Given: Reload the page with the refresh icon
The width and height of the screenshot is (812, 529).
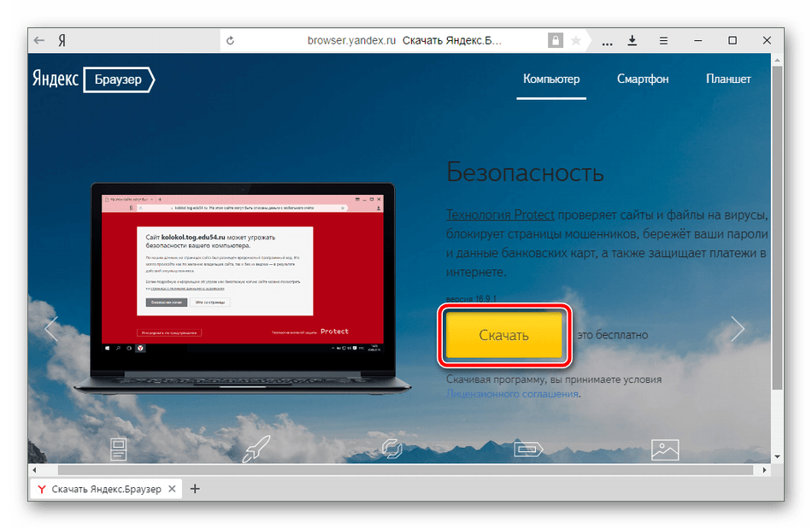Looking at the screenshot, I should pos(231,40).
